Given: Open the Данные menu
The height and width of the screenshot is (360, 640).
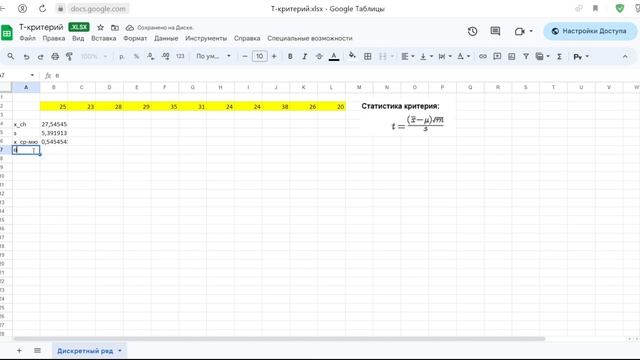Looking at the screenshot, I should (166, 38).
